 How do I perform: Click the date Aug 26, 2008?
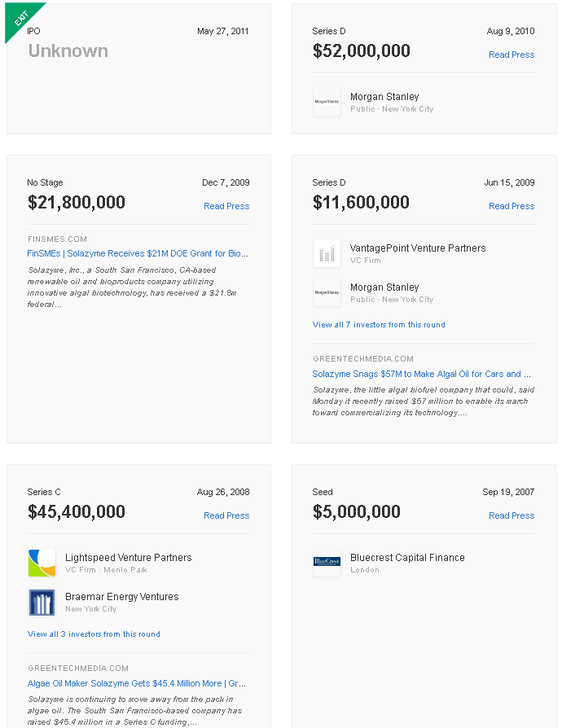click(223, 492)
